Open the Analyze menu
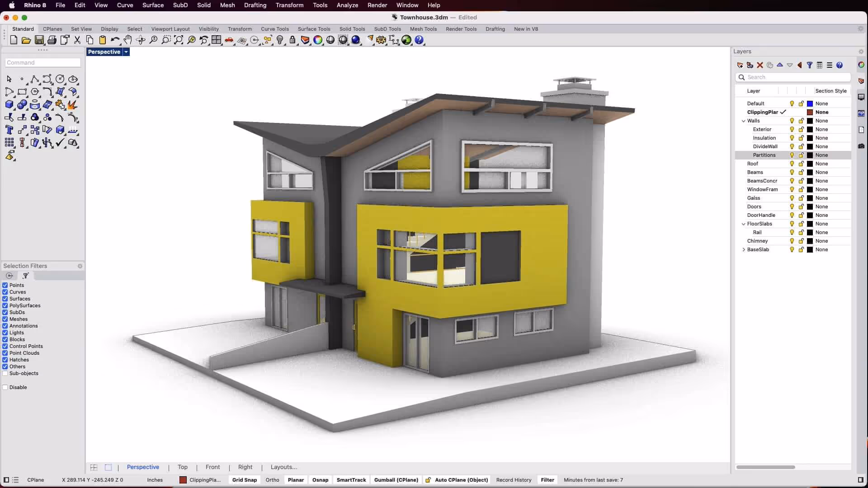 [x=347, y=5]
